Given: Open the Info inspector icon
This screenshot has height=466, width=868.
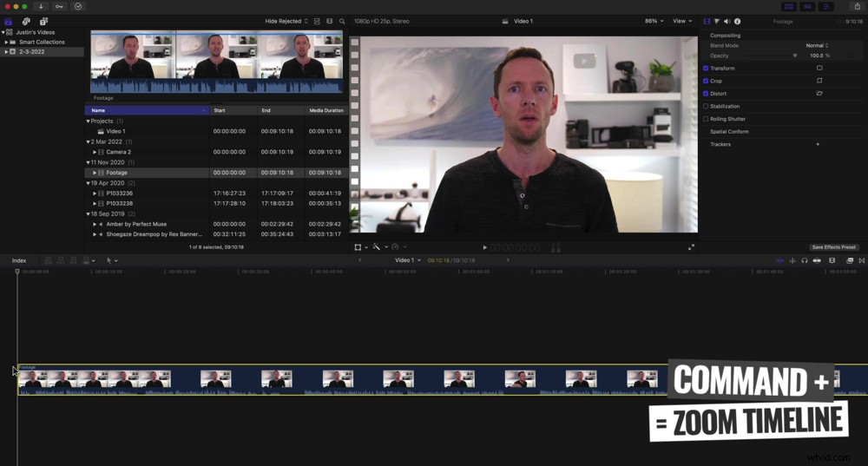Looking at the screenshot, I should 737,21.
